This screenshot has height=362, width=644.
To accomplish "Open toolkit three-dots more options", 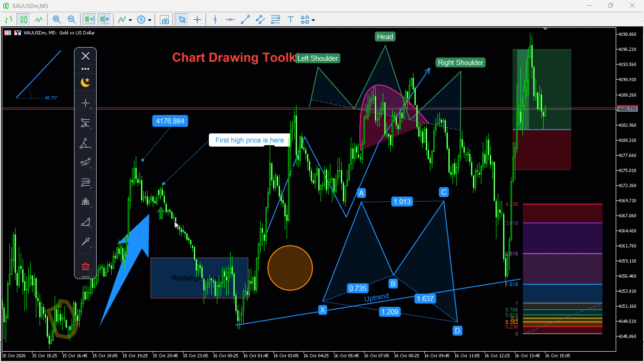I will tap(85, 69).
